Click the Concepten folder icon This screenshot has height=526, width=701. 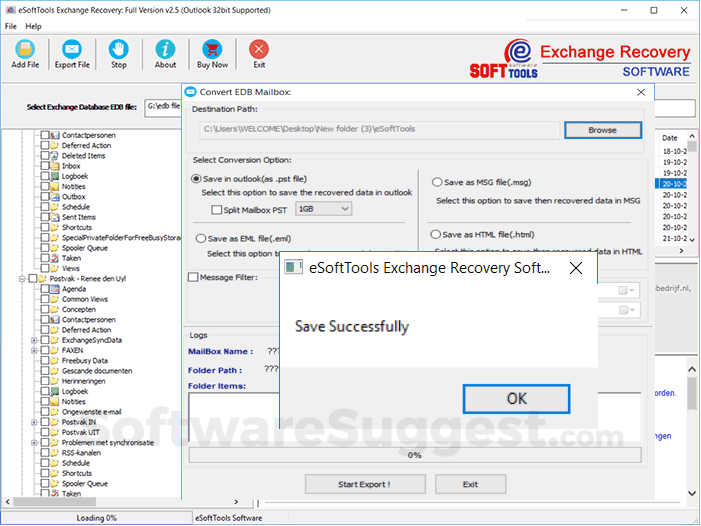[55, 309]
